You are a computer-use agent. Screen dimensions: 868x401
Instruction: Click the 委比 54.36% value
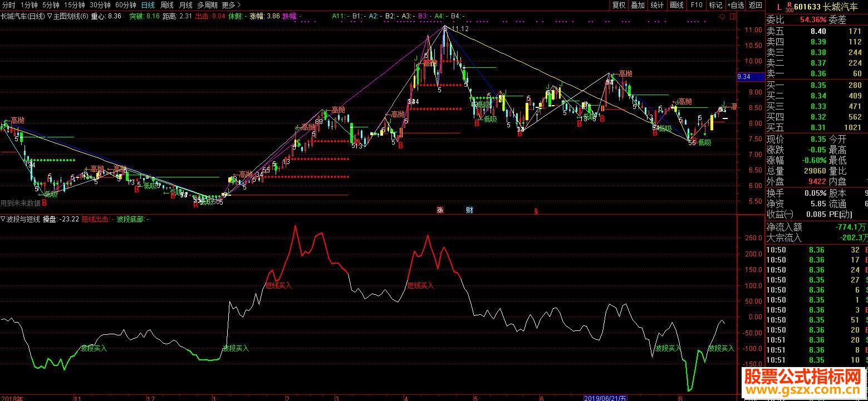pyautogui.click(x=813, y=19)
